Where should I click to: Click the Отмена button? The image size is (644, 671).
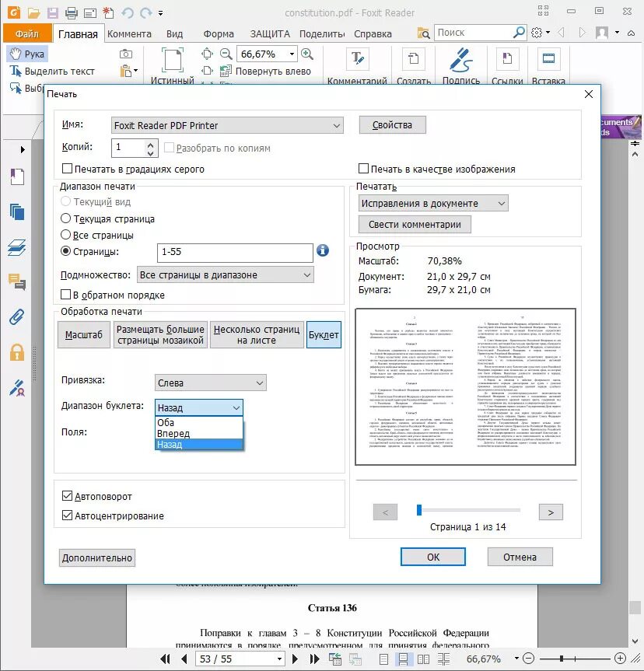coord(520,557)
